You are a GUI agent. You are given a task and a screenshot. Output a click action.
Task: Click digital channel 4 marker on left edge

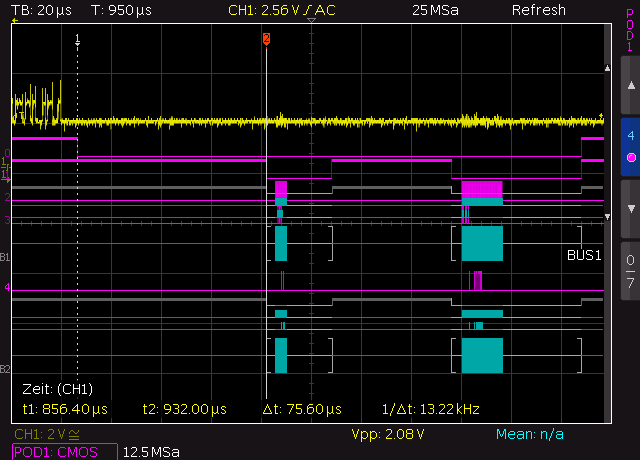tap(7, 288)
